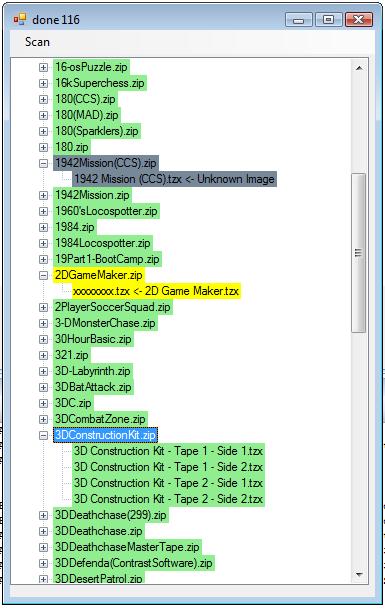Select 16kSuperchess.zip entry
This screenshot has width=385, height=609.
(x=100, y=83)
